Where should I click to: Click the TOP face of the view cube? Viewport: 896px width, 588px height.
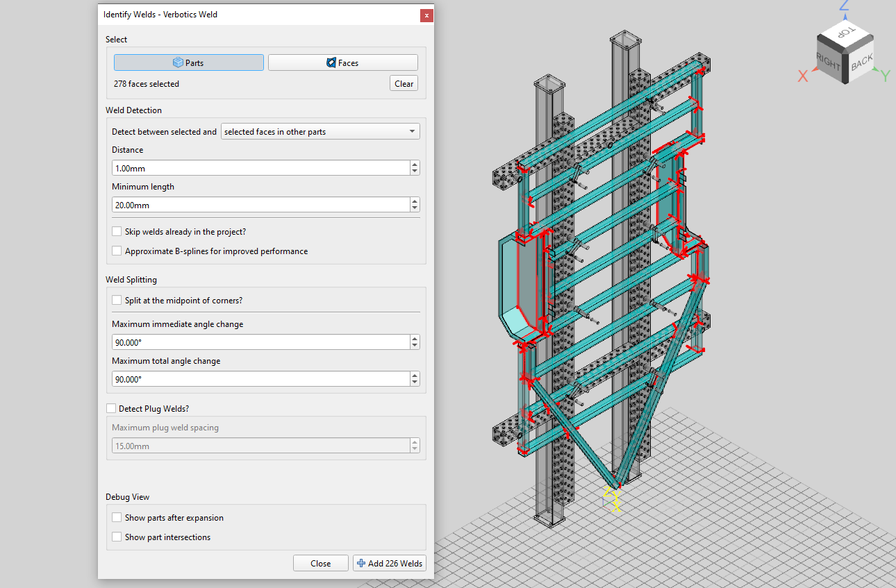[845, 31]
